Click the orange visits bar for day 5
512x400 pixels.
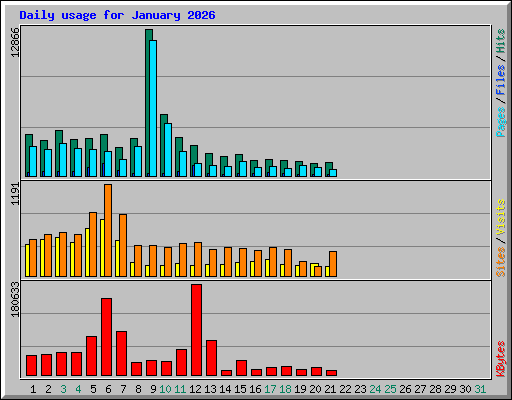[x=93, y=244]
